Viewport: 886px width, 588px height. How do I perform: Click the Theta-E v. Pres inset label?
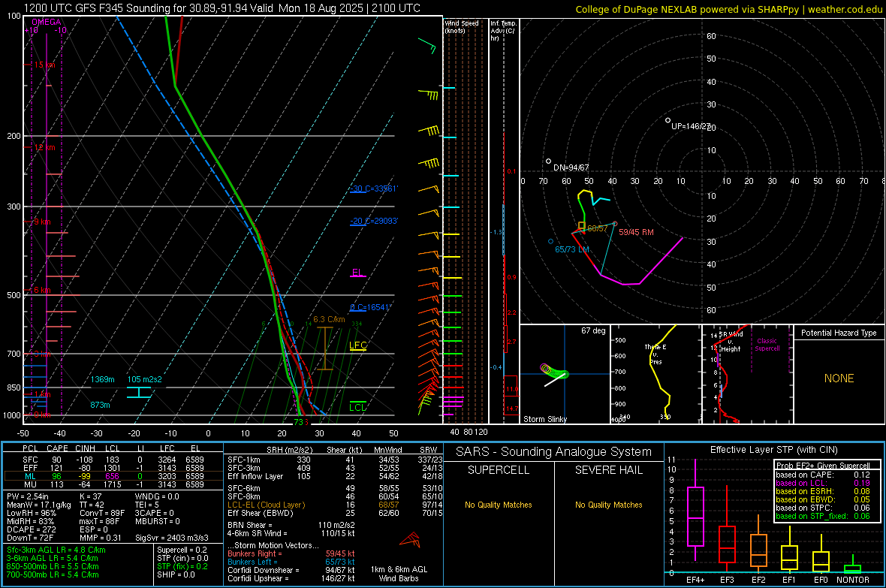655,354
